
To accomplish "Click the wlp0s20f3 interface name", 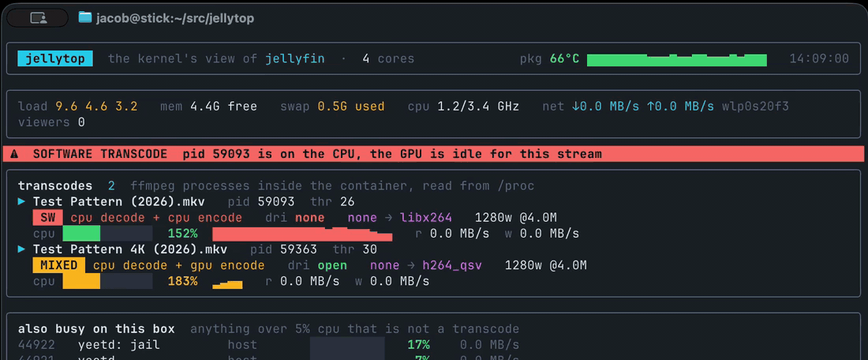I will [755, 107].
